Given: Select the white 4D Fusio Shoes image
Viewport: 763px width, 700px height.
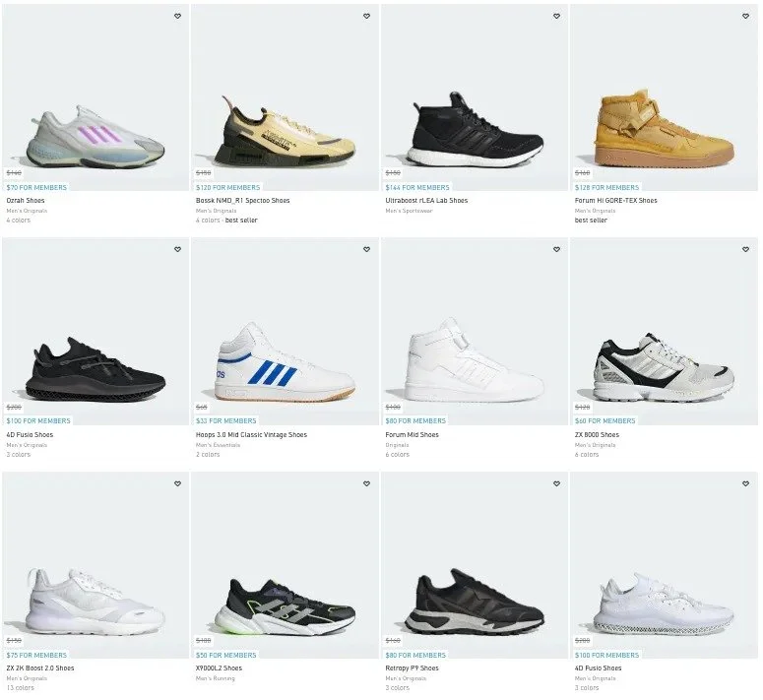Looking at the screenshot, I should [x=664, y=605].
